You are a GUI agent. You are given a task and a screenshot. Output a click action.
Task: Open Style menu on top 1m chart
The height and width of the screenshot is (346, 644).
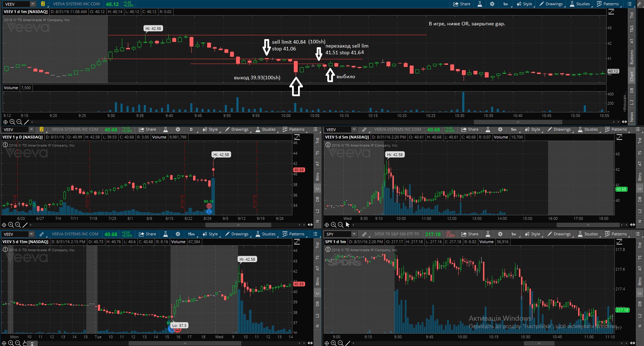pyautogui.click(x=525, y=4)
